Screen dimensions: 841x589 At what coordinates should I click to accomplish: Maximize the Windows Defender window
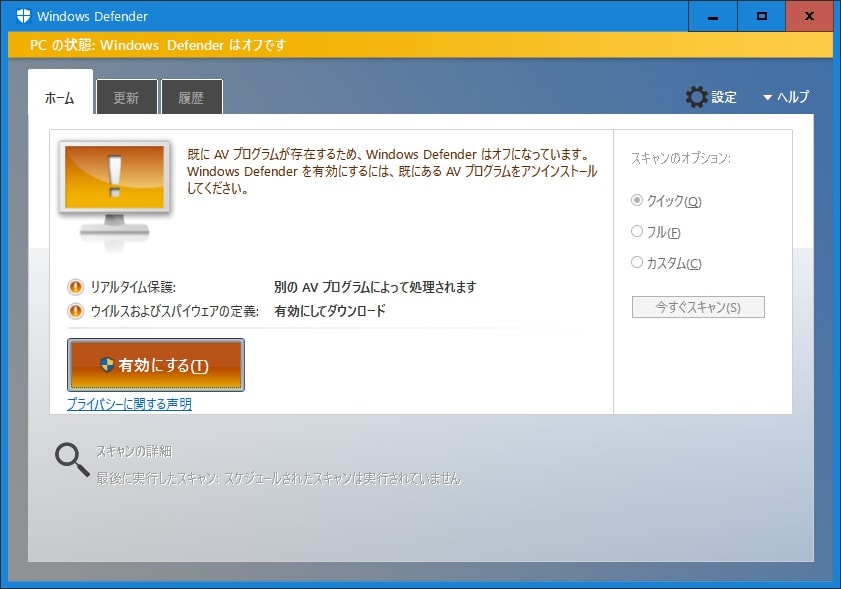(x=762, y=16)
